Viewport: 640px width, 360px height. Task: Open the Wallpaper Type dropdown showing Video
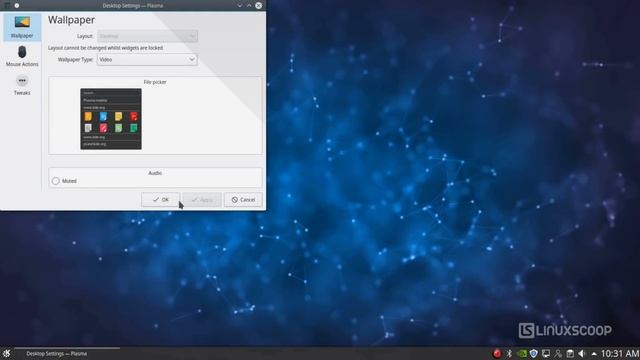click(147, 60)
